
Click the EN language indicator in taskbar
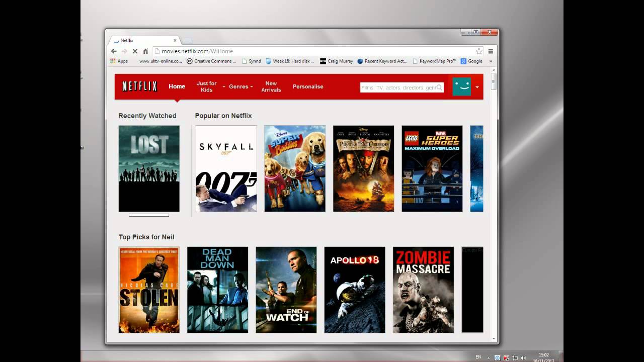[478, 357]
